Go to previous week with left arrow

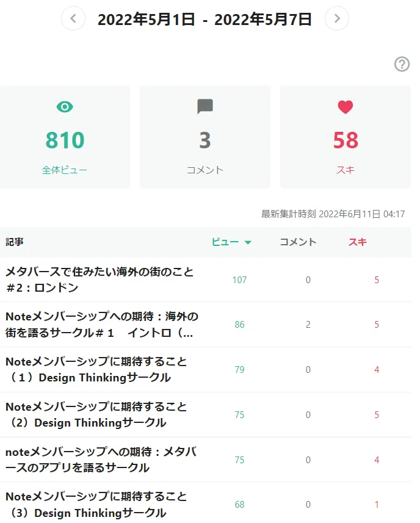tap(73, 18)
